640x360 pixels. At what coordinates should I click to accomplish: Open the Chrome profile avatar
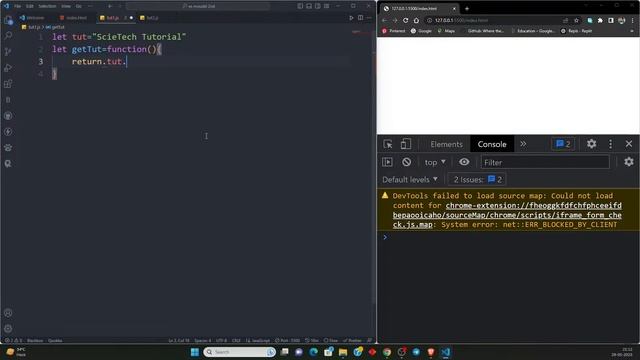click(622, 20)
